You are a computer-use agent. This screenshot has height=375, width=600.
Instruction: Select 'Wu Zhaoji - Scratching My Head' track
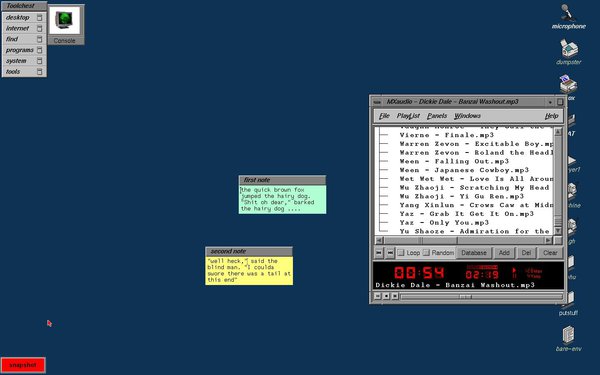pos(474,188)
